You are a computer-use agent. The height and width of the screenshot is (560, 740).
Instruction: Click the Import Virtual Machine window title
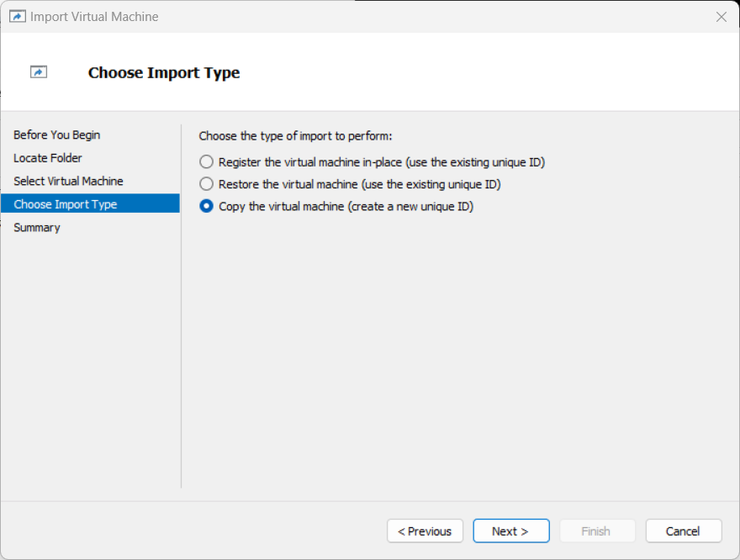tap(94, 17)
